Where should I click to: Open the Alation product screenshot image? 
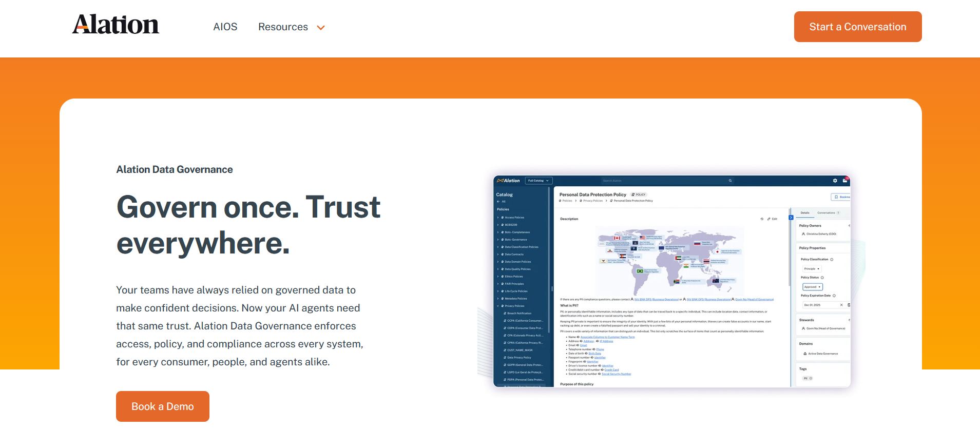point(671,281)
